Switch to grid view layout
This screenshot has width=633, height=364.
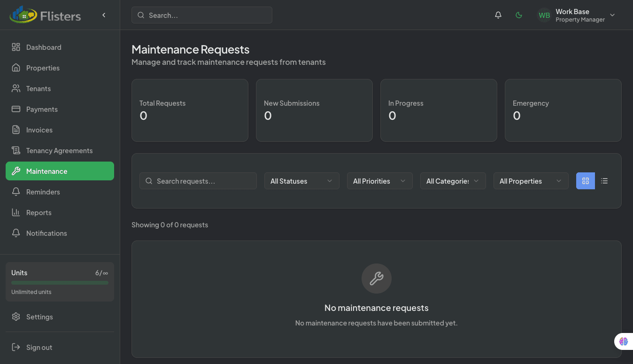585,181
